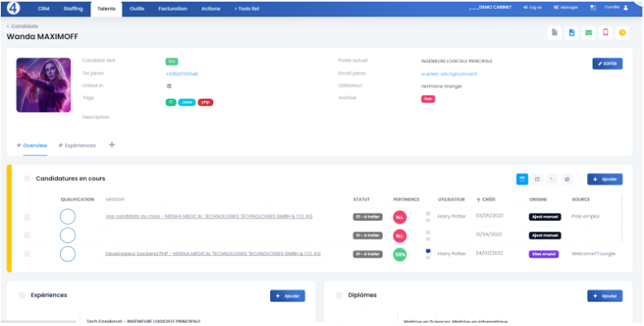Click the scarlett-witch@hotmail.fr email link
The width and height of the screenshot is (644, 326).
click(x=449, y=74)
